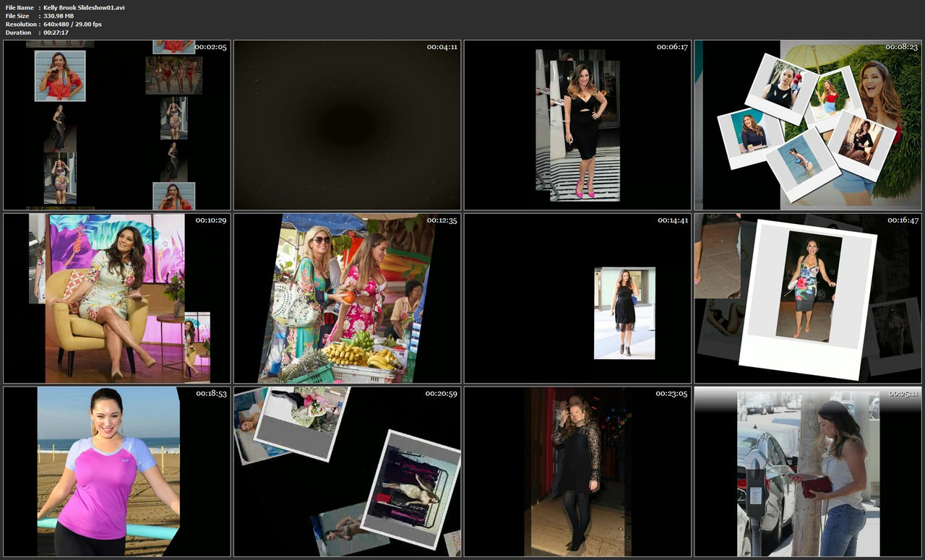Select the frame timestamped 00:16:47
Screen dimensions: 925x560
808,298
